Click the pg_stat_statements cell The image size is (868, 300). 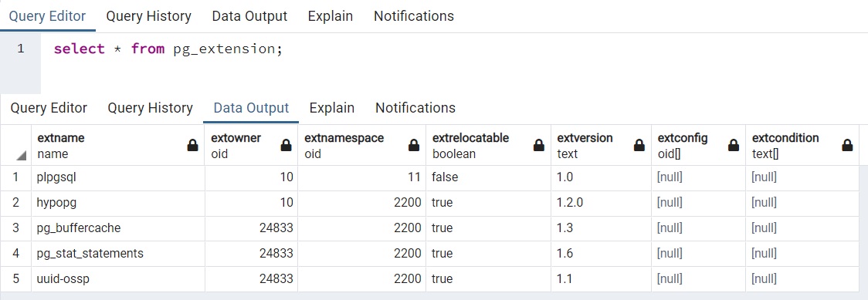click(118, 253)
